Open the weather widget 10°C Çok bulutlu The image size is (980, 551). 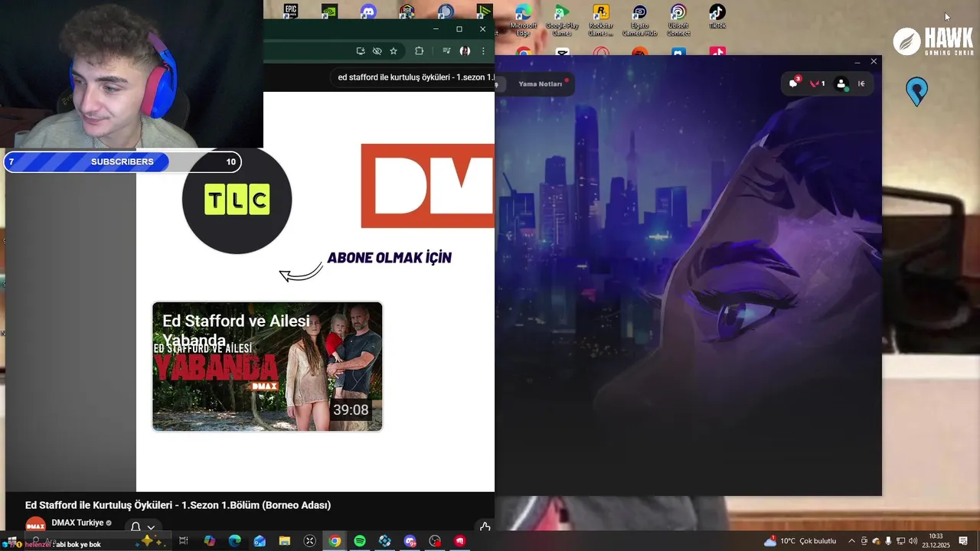tap(800, 541)
